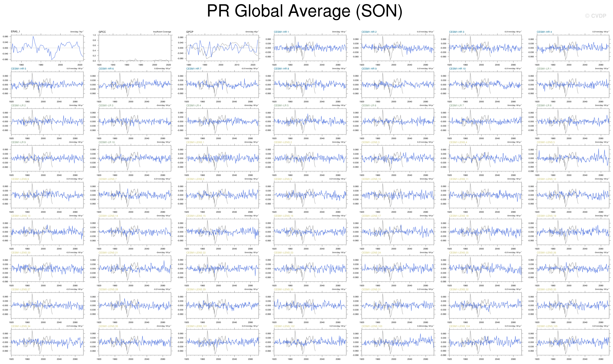Click the CESM1-LENS 13 plot

point(47,232)
